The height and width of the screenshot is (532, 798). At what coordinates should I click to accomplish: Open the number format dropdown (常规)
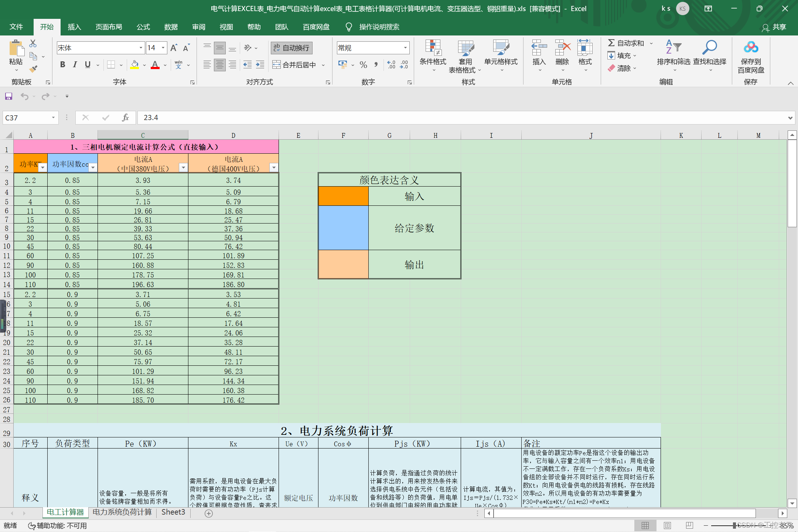tap(405, 48)
